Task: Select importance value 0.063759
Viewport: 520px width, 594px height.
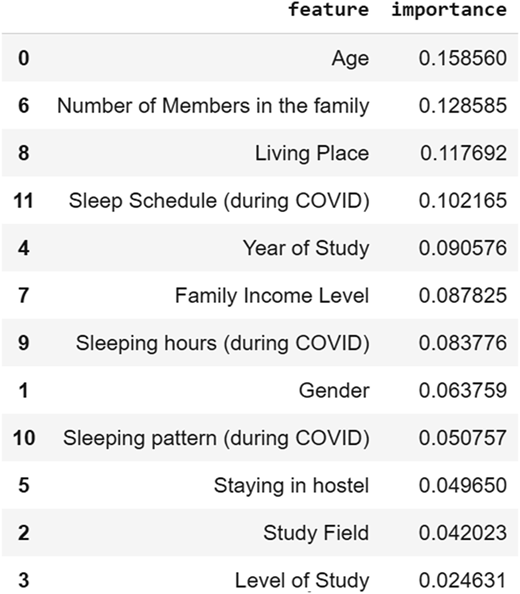Action: (x=462, y=391)
